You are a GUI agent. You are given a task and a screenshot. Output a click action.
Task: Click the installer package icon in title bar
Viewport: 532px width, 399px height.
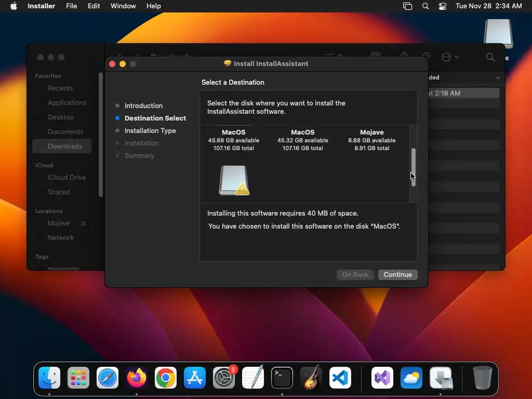(x=228, y=63)
